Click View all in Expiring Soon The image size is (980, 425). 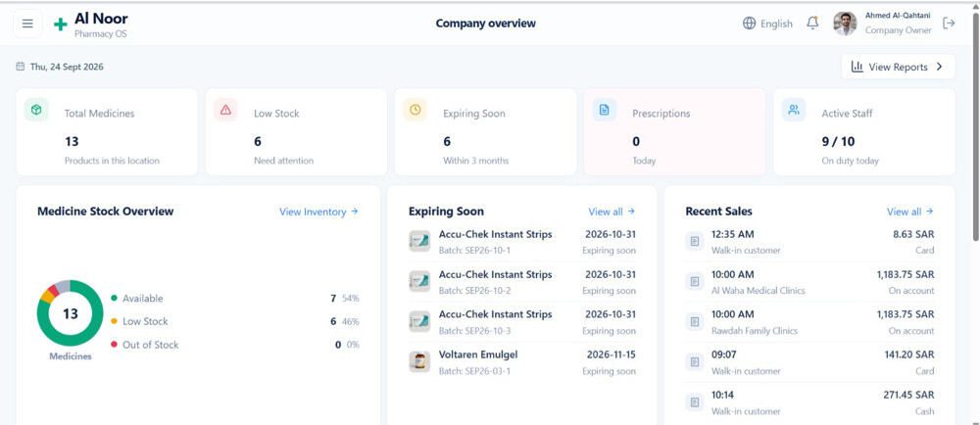click(x=612, y=212)
